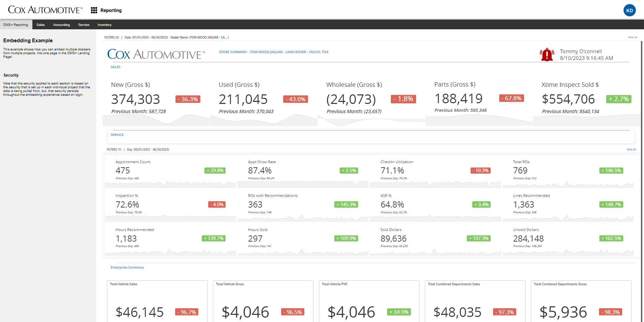Image resolution: width=644 pixels, height=322 pixels.
Task: Click the Sold Dollars value 89,636
Action: tap(394, 239)
